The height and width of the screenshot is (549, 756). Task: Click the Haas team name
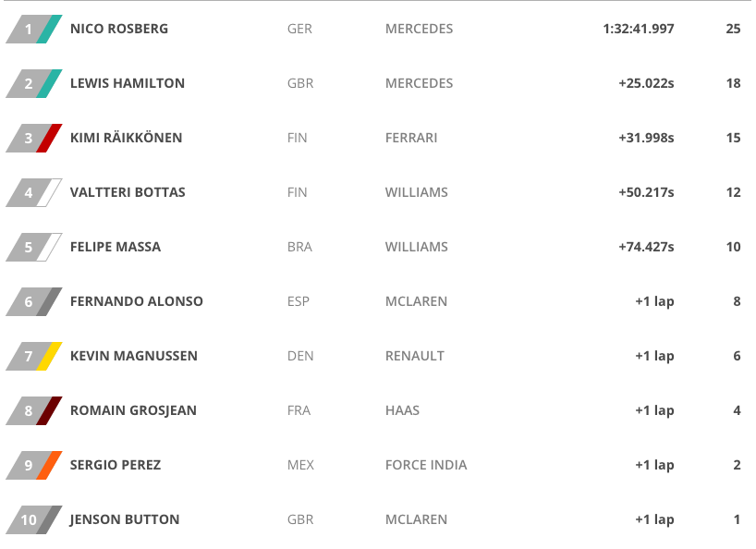(402, 410)
